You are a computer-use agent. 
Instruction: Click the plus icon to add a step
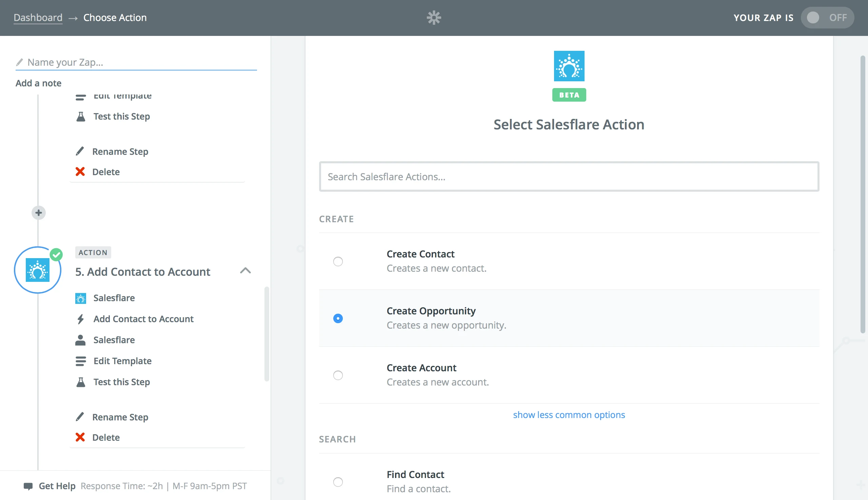(x=39, y=213)
